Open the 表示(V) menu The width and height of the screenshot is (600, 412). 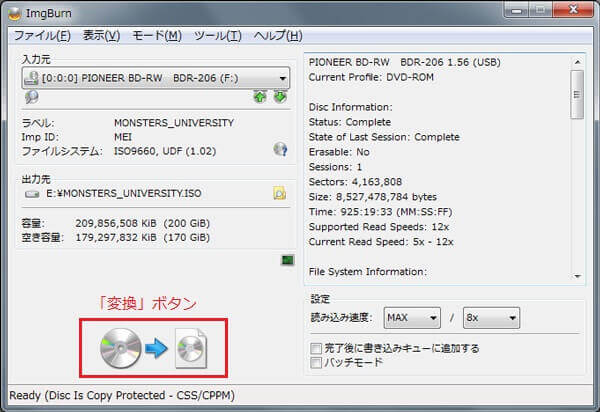pos(101,36)
